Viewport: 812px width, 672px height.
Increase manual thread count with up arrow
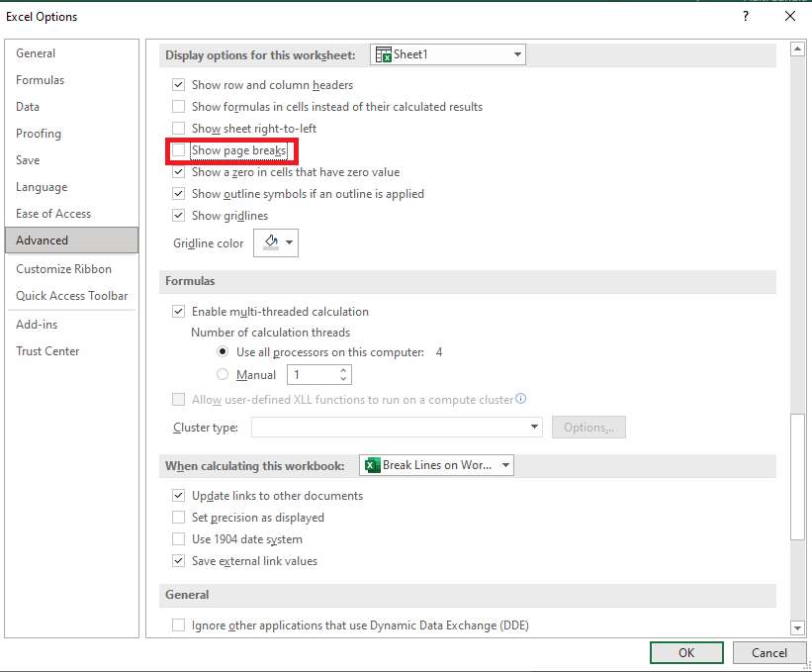(x=343, y=370)
